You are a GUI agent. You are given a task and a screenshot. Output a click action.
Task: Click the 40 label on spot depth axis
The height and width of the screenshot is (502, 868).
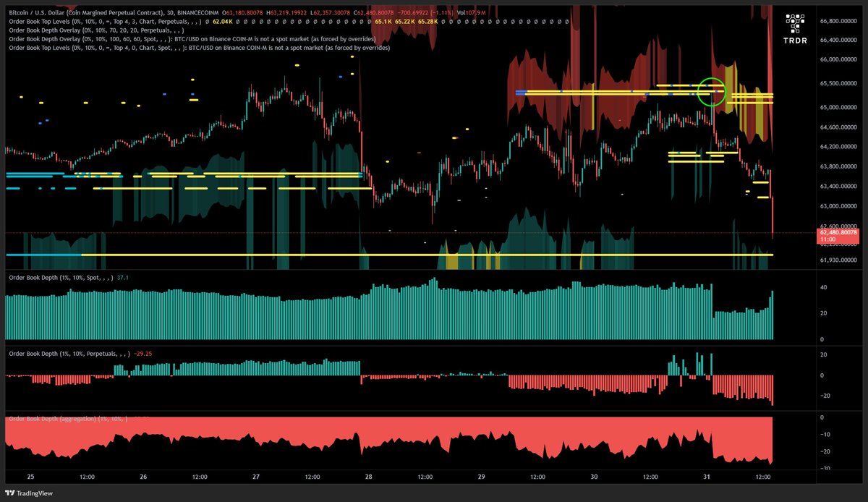click(x=823, y=287)
